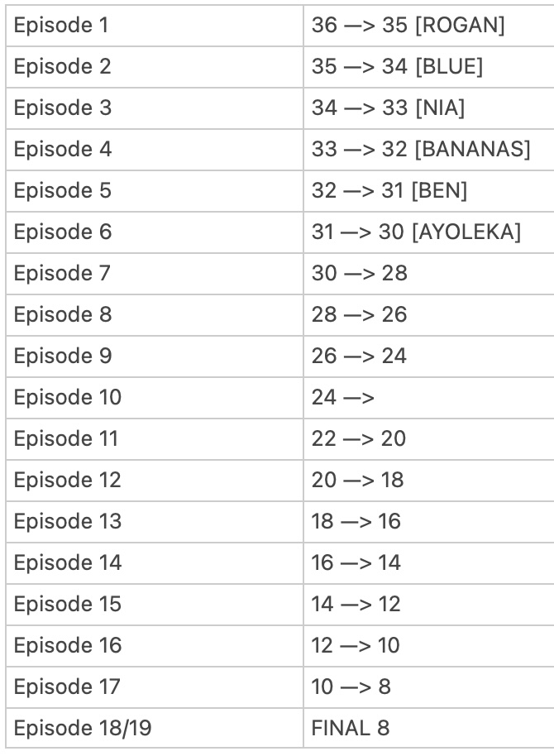Select the 30 —> 28 cell
The image size is (554, 756).
coord(428,274)
